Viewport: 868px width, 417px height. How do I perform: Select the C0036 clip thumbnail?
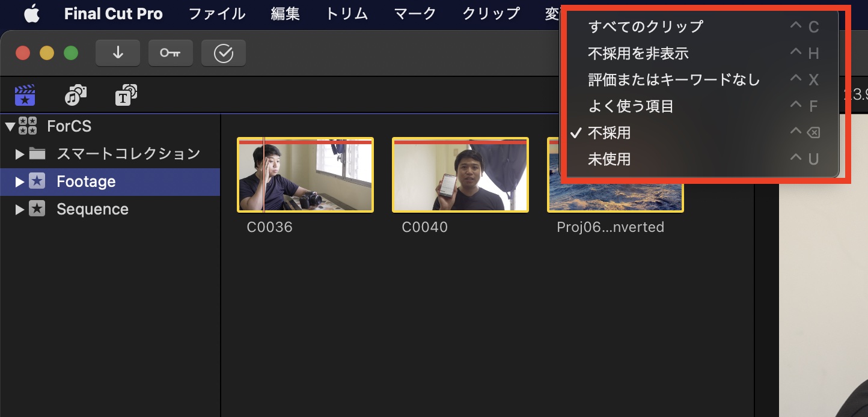point(305,175)
